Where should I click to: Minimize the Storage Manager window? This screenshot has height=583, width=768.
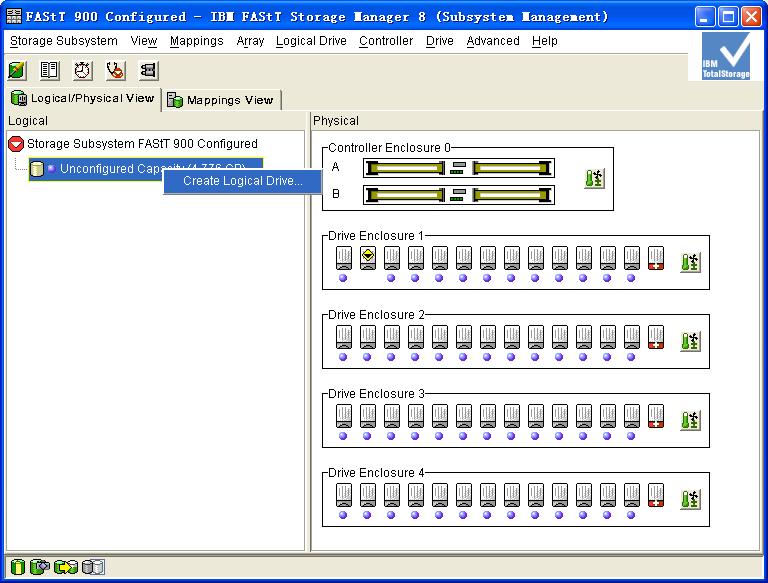704,17
